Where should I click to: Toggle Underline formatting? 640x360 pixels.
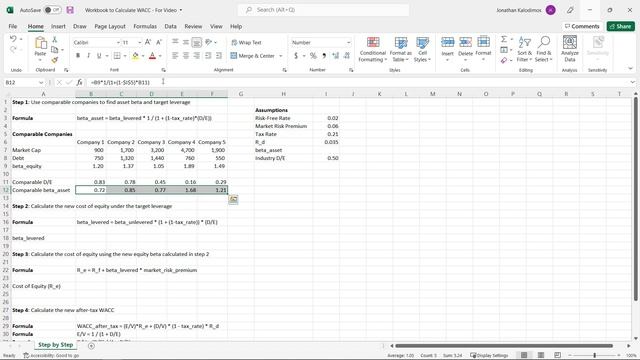(x=99, y=56)
